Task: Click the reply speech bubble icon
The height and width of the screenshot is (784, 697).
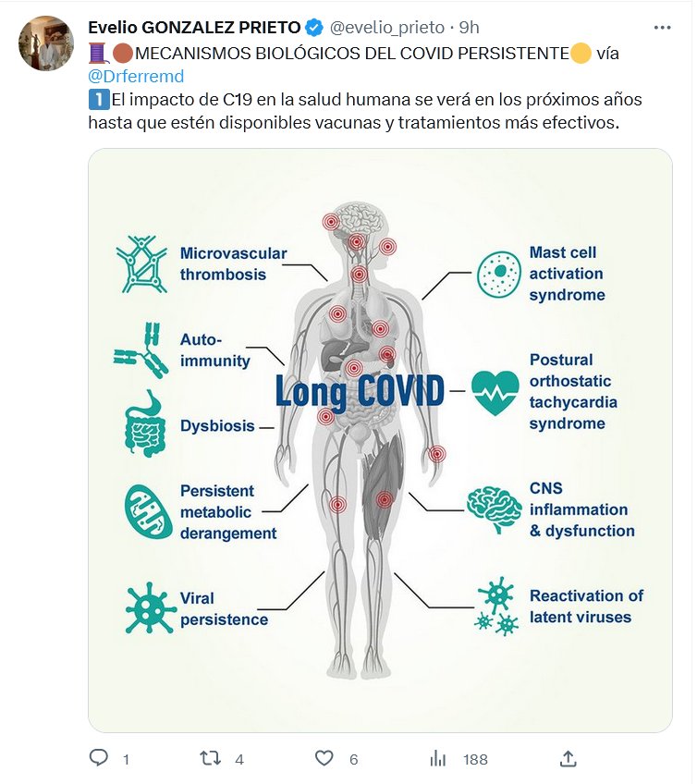Action: click(99, 759)
